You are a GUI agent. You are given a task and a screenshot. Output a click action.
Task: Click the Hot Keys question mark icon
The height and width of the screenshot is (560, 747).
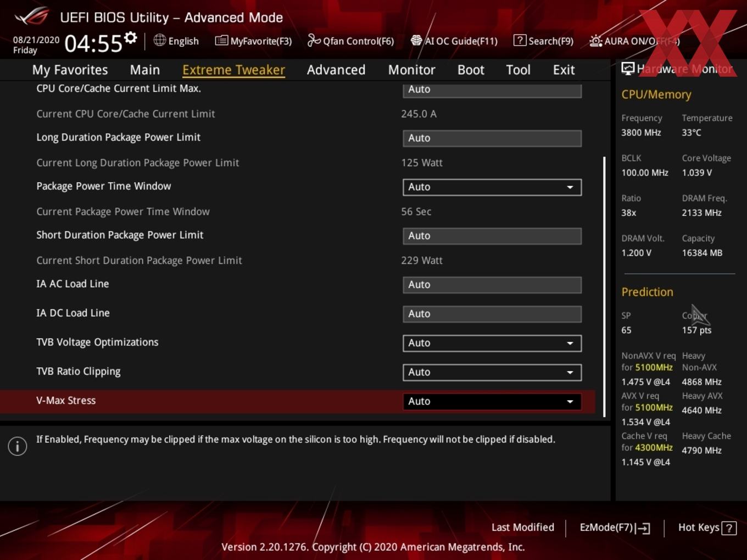[x=729, y=528]
